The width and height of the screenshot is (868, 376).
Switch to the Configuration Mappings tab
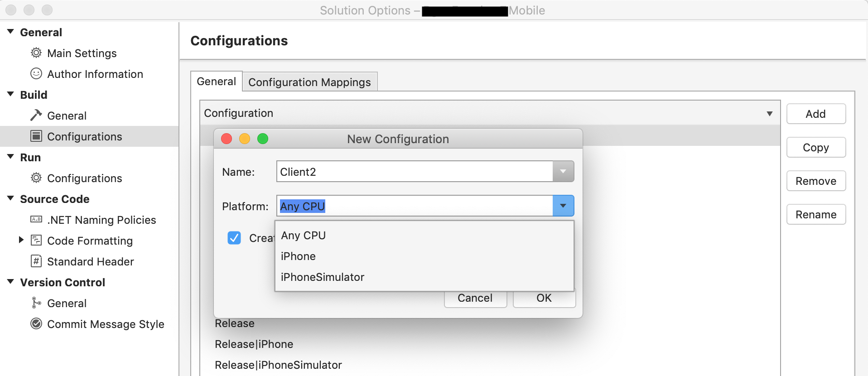point(309,82)
